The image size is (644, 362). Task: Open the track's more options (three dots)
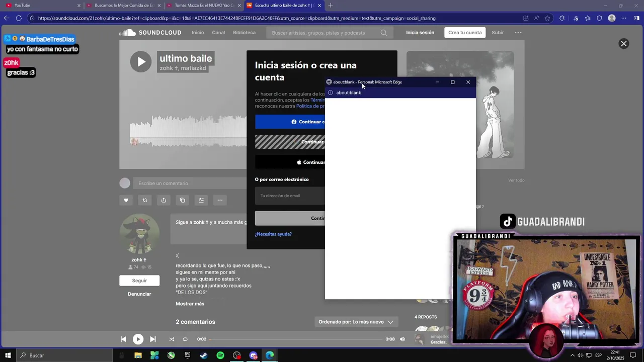coord(220,200)
